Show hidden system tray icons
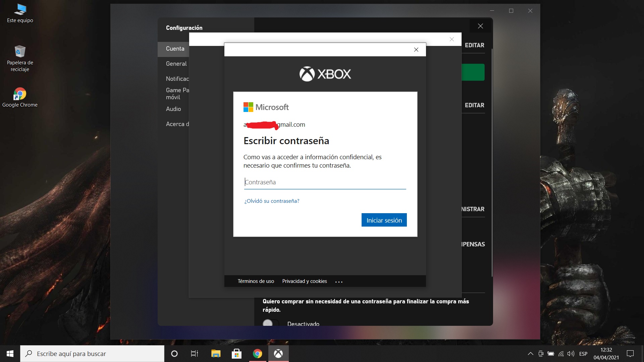The width and height of the screenshot is (644, 362). coord(531,354)
